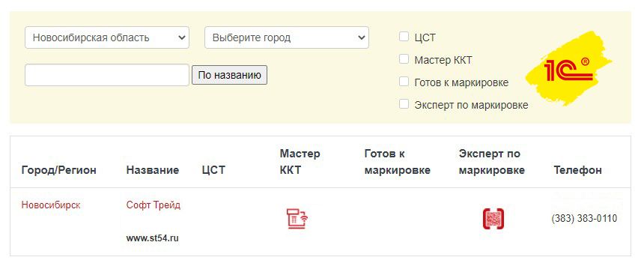
Task: Enable the ЦСТ checkbox
Action: [x=404, y=37]
